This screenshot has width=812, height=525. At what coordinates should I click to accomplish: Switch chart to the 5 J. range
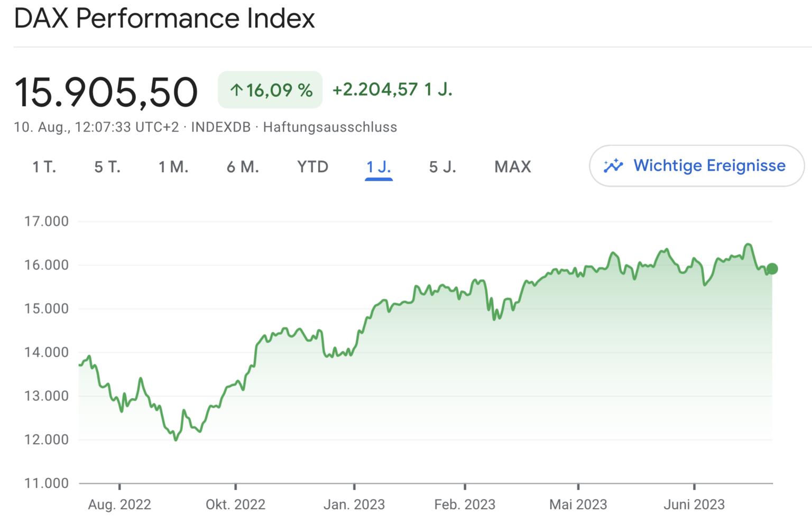(x=443, y=167)
